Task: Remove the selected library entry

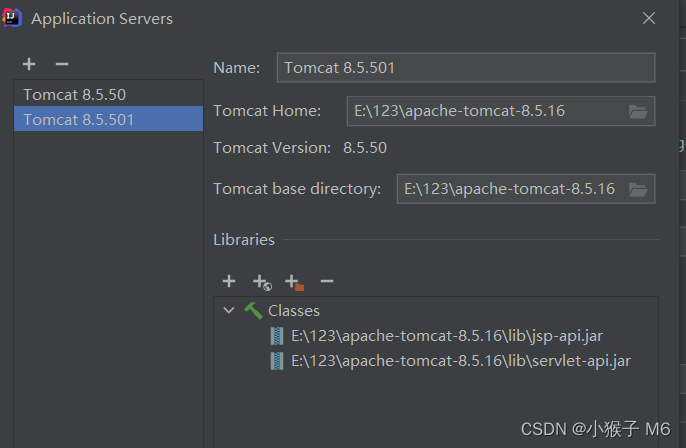Action: coord(326,282)
